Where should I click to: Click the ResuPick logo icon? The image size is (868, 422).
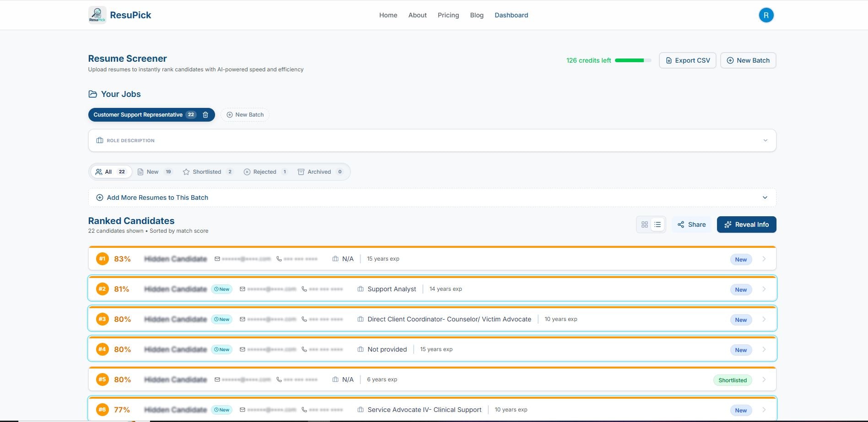click(x=97, y=15)
